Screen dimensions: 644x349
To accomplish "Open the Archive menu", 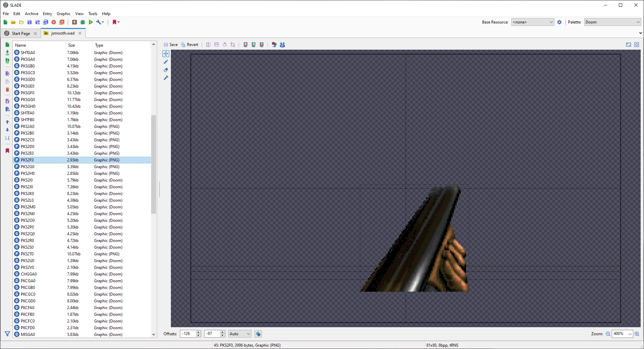I will (x=32, y=14).
